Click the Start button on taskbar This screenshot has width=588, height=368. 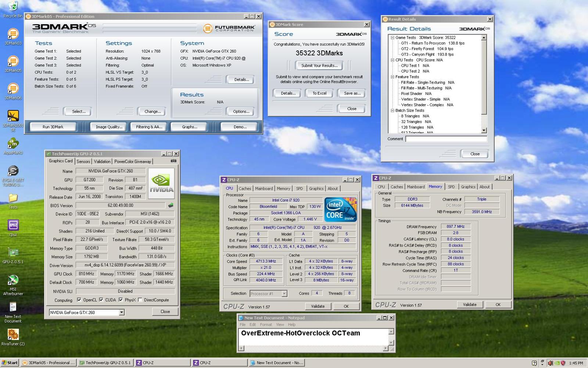coord(10,363)
